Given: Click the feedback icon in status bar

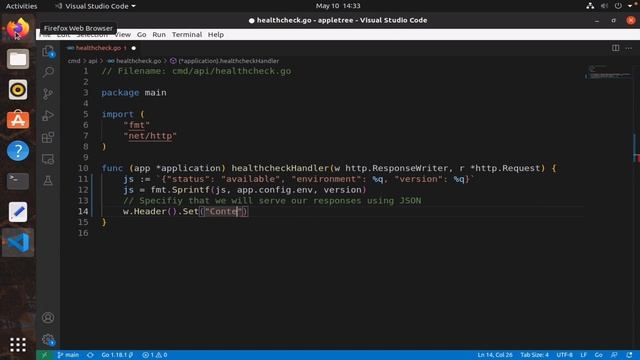Looking at the screenshot, I should tap(614, 355).
